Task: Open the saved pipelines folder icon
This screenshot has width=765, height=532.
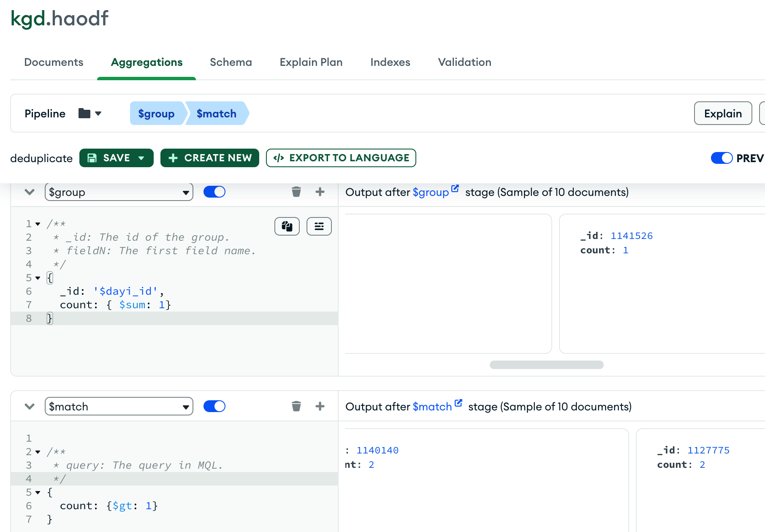Action: 84,114
